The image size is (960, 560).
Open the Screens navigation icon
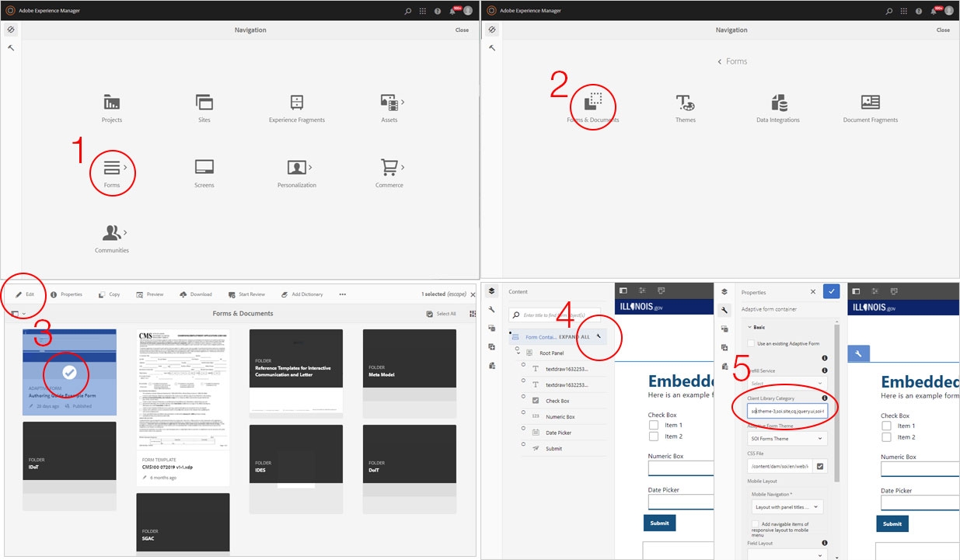coord(204,167)
